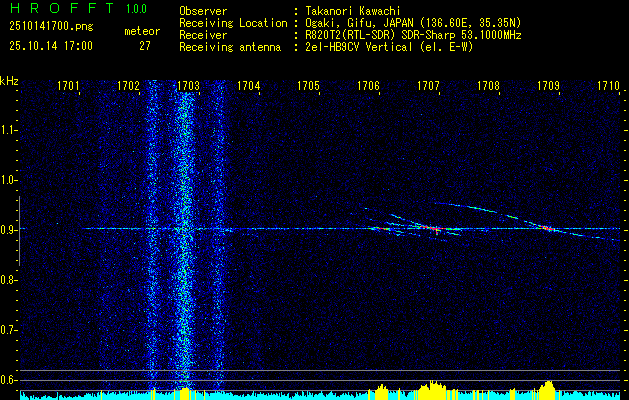Click R820T2(RTL-SDR) SDR-Sharp 53.1000MHz text
Viewport: 629px width, 400px height.
[x=413, y=35]
